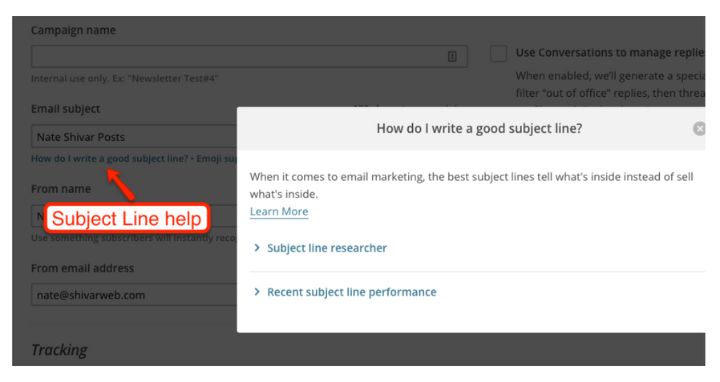Open the Learn More link
This screenshot has width=720, height=382.
(279, 212)
